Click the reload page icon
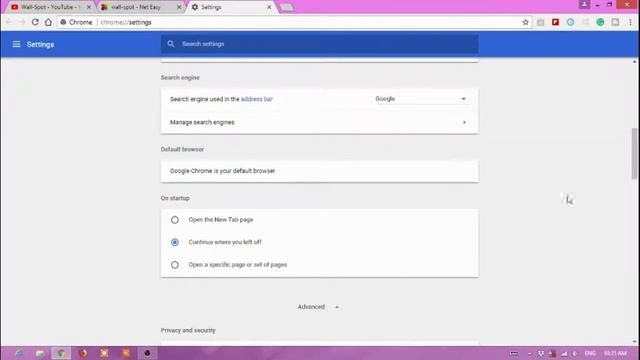The width and height of the screenshot is (640, 360). (x=35, y=22)
